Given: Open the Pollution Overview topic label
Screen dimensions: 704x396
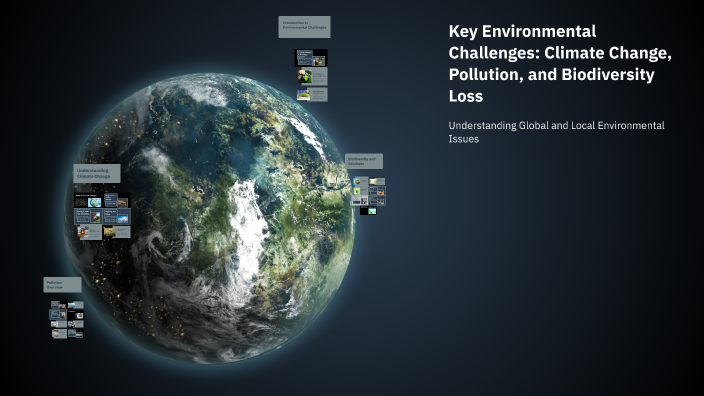Looking at the screenshot, I should (x=62, y=285).
